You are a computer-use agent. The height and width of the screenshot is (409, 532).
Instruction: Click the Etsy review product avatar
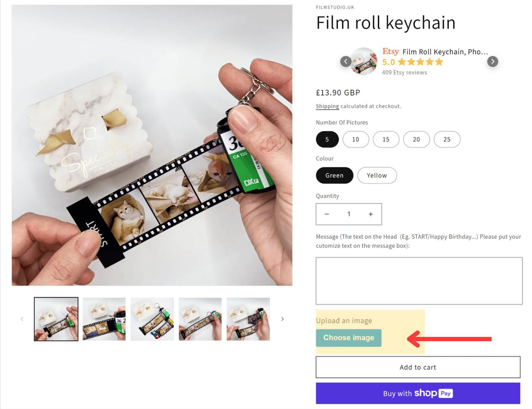(x=364, y=61)
